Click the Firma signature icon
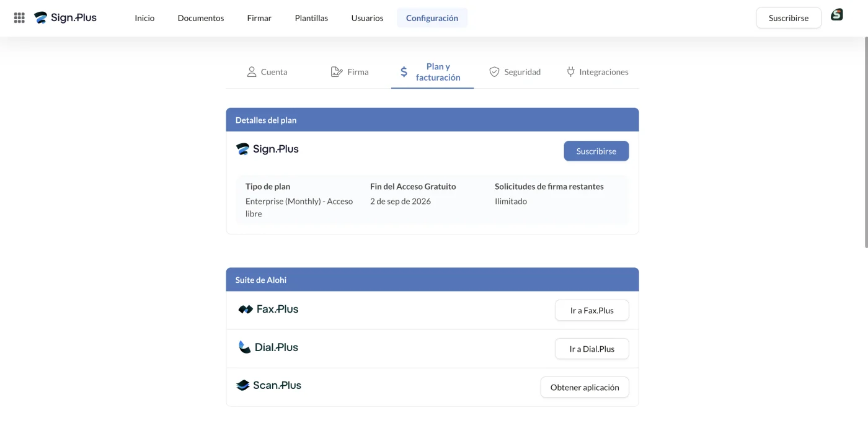This screenshot has height=428, width=868. [337, 72]
